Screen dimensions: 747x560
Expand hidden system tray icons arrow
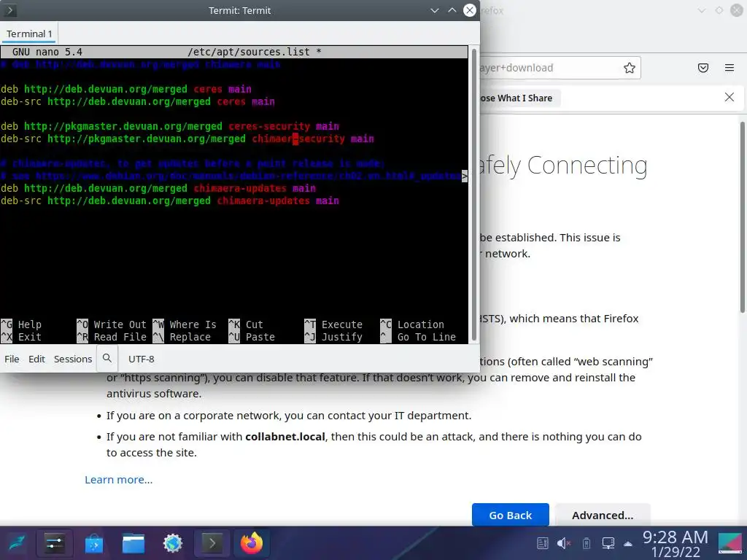click(x=628, y=544)
